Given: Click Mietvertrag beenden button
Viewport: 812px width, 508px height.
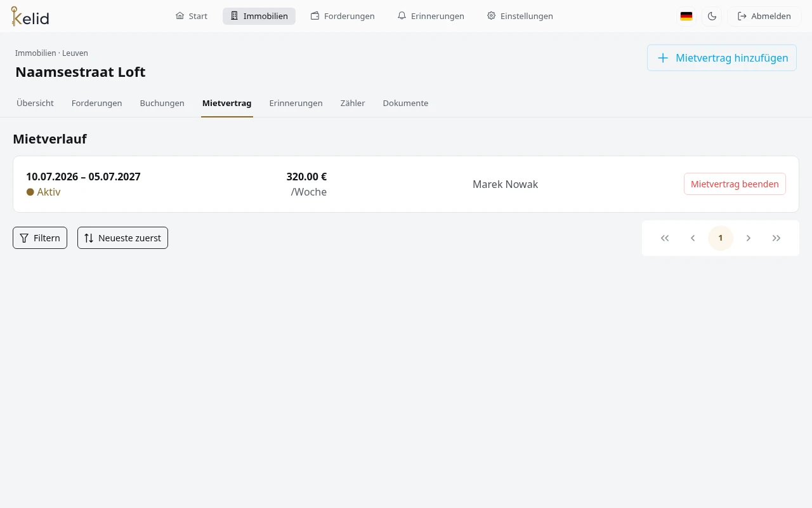Looking at the screenshot, I should (735, 184).
